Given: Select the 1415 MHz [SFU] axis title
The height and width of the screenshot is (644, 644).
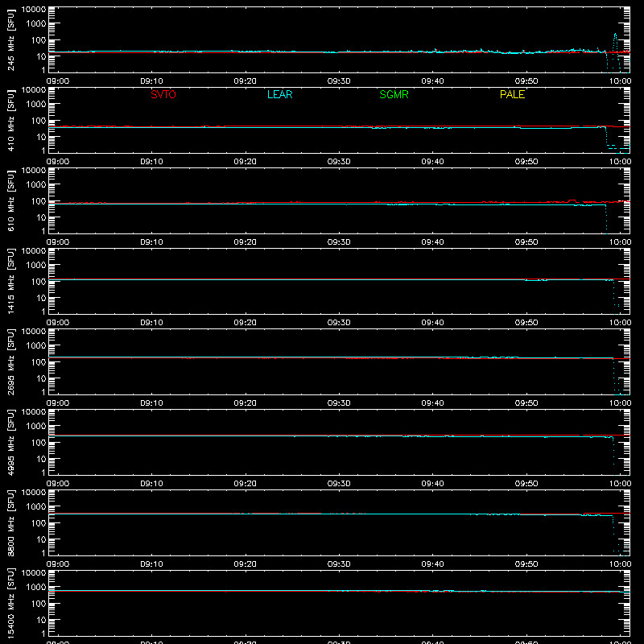Looking at the screenshot, I should click(x=10, y=281).
